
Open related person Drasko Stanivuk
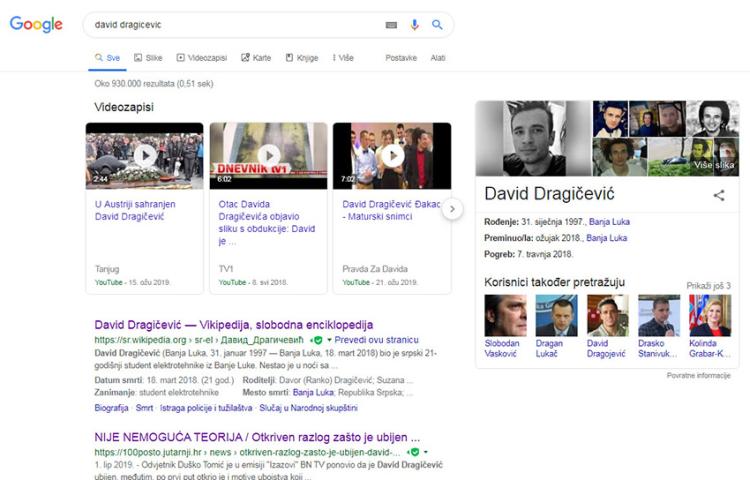659,327
